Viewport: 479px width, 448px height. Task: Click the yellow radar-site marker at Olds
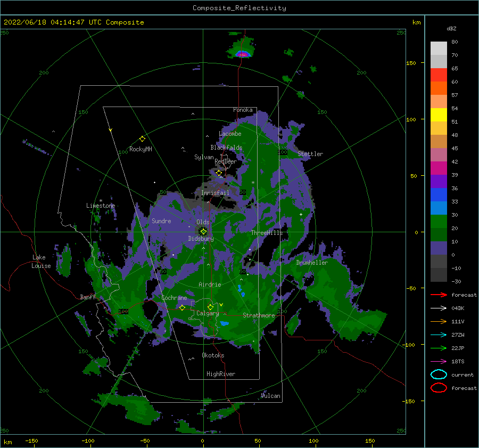click(x=203, y=232)
